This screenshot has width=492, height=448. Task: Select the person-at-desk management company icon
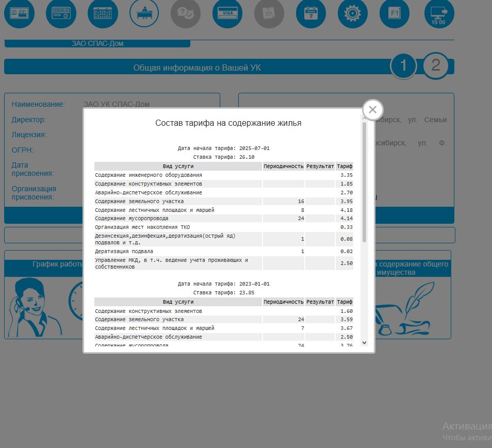(x=144, y=13)
